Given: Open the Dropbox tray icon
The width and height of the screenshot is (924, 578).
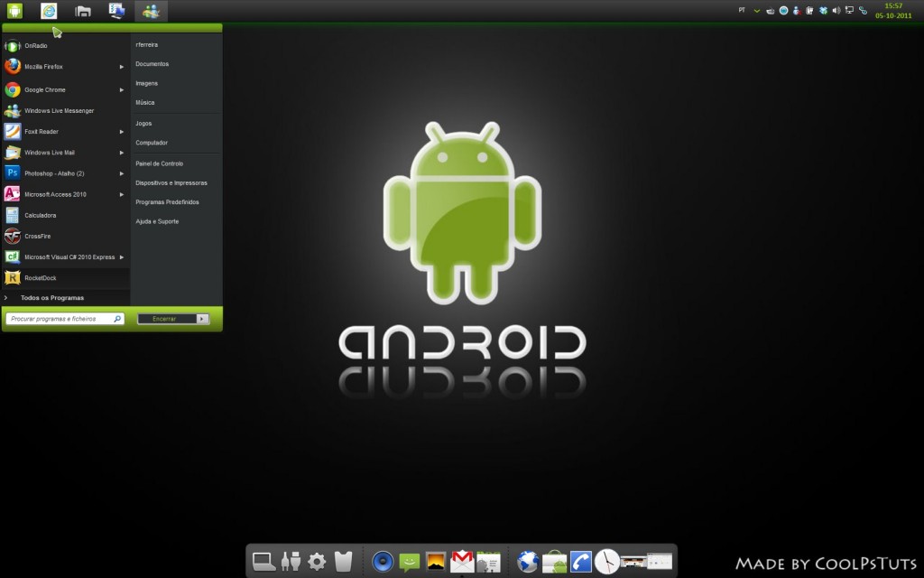Looking at the screenshot, I should tap(823, 11).
